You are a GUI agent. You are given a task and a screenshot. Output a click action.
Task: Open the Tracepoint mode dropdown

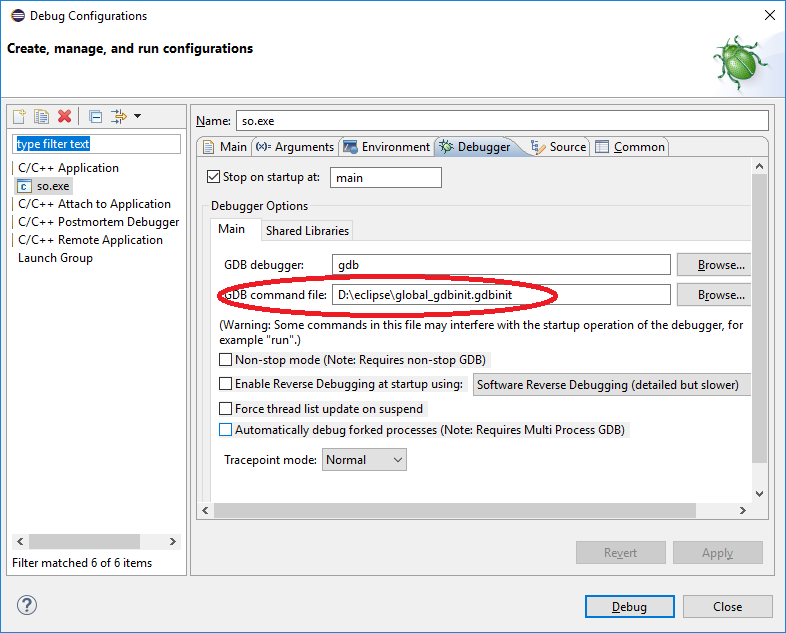364,460
